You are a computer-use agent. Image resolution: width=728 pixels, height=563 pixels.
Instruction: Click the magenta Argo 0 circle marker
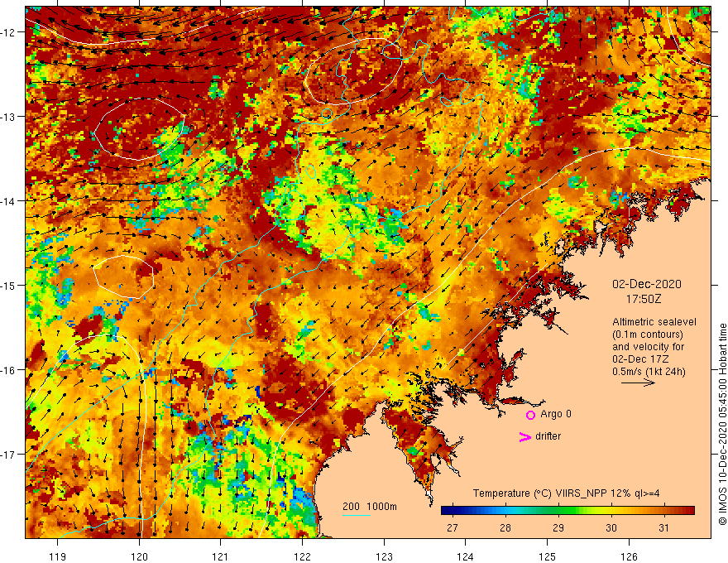530,415
